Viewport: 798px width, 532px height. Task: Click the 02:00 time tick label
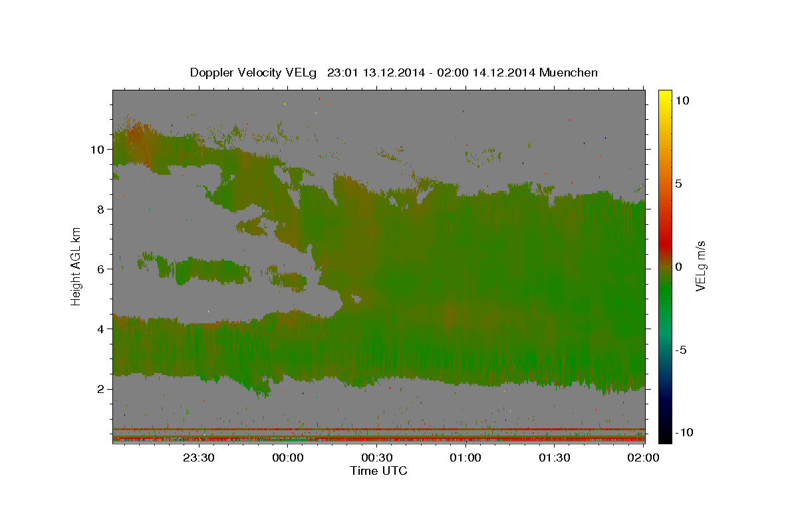pyautogui.click(x=643, y=458)
